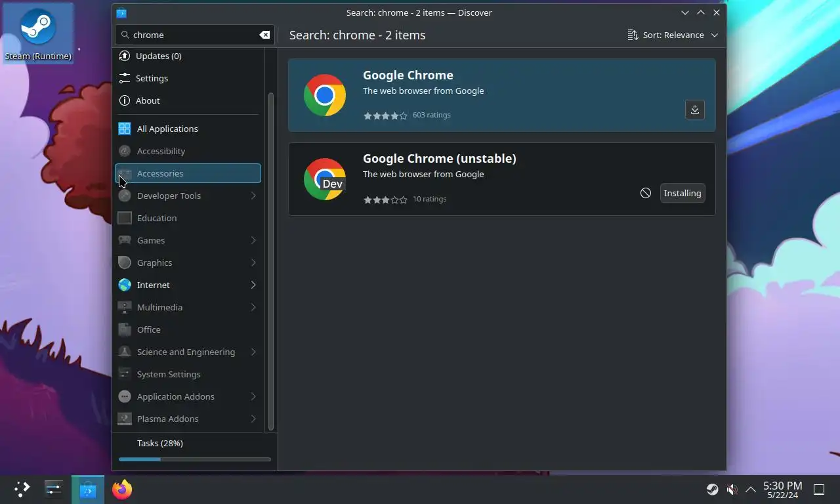Click the Google Chrome Dev logo
The image size is (840, 504).
[325, 179]
